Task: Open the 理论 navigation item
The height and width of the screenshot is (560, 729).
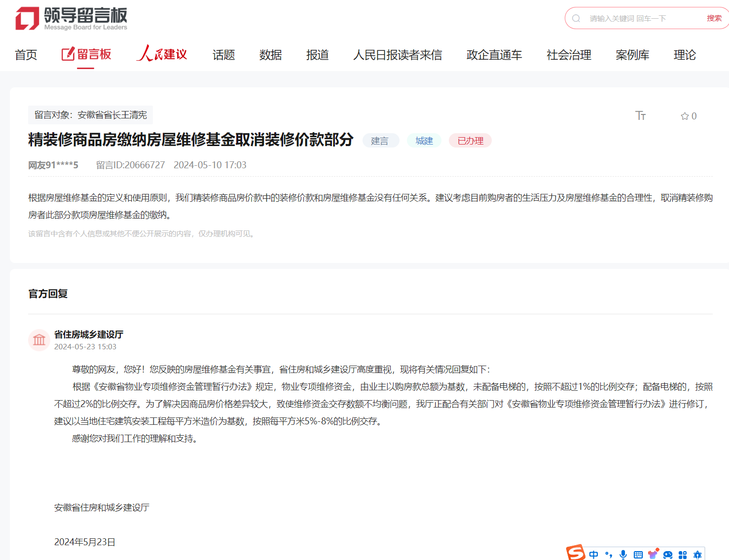Action: pos(685,55)
